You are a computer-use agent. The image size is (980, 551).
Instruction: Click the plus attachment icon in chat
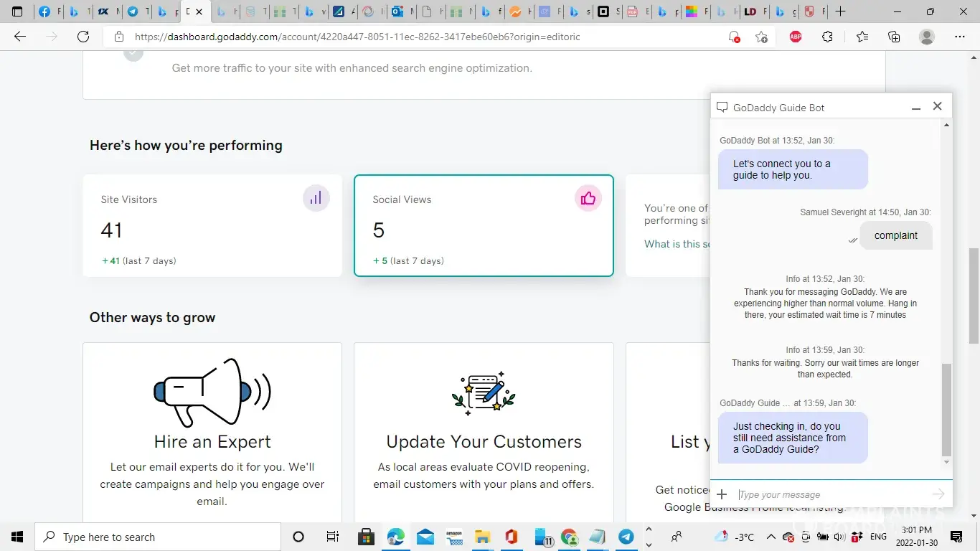pos(722,494)
